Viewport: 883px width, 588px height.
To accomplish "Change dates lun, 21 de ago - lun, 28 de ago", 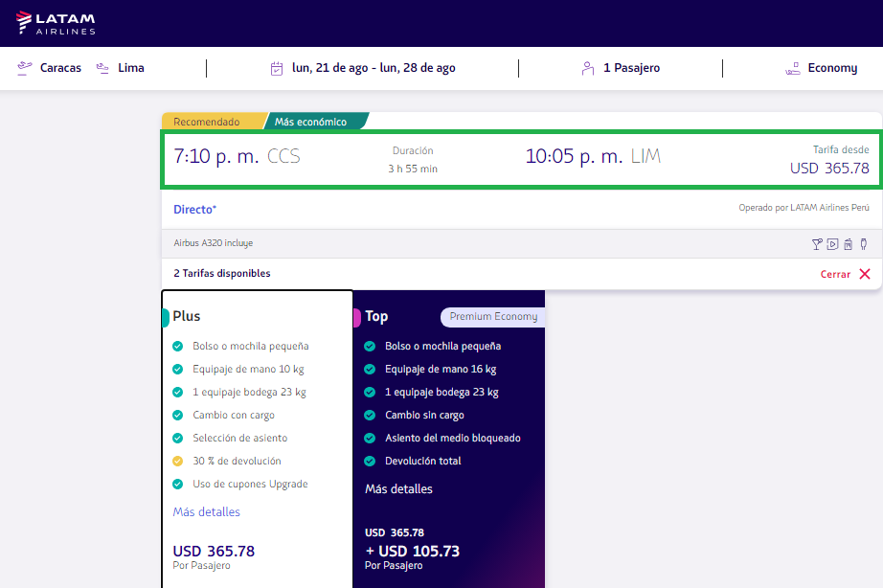I will tap(374, 68).
